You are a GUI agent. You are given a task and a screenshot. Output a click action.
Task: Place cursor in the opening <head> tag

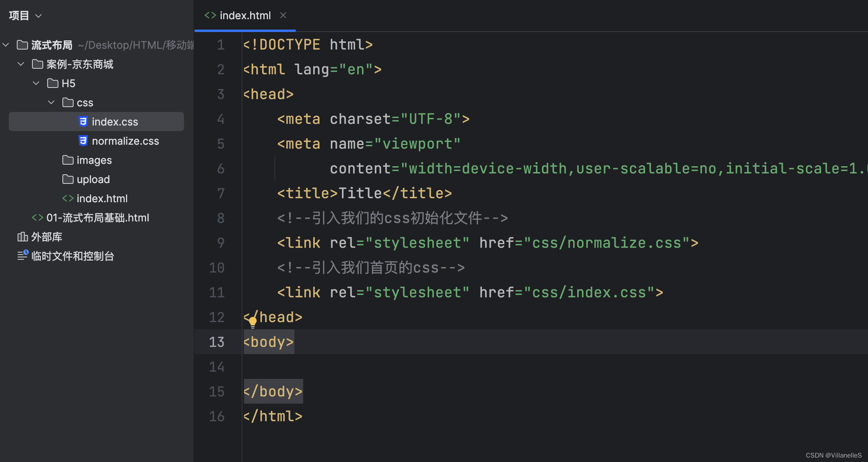268,94
